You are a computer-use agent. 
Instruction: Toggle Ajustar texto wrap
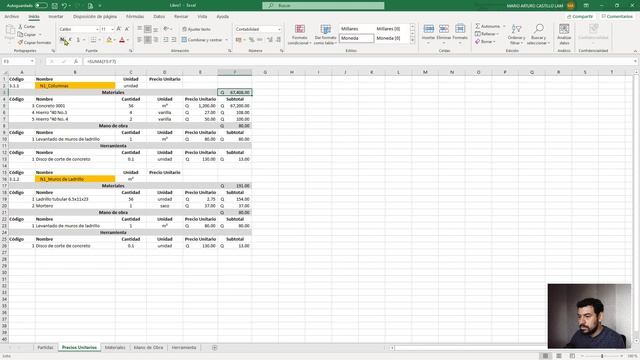click(x=196, y=29)
